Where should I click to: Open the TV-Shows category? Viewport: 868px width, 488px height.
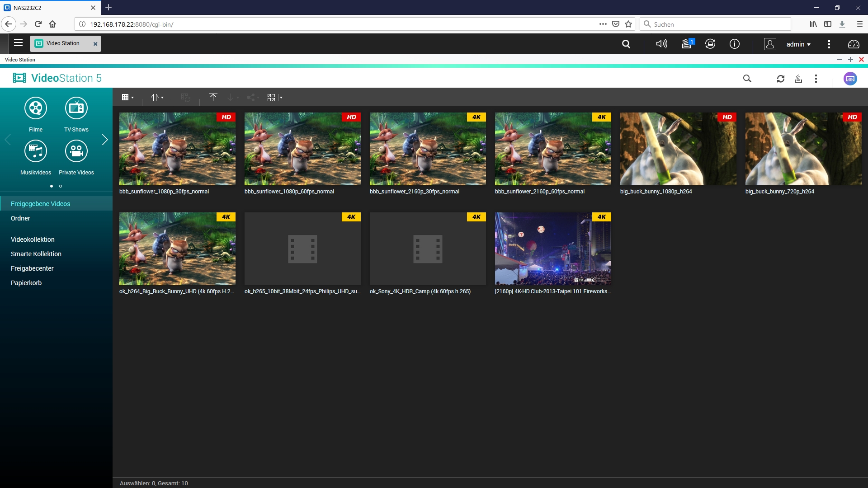pos(76,108)
